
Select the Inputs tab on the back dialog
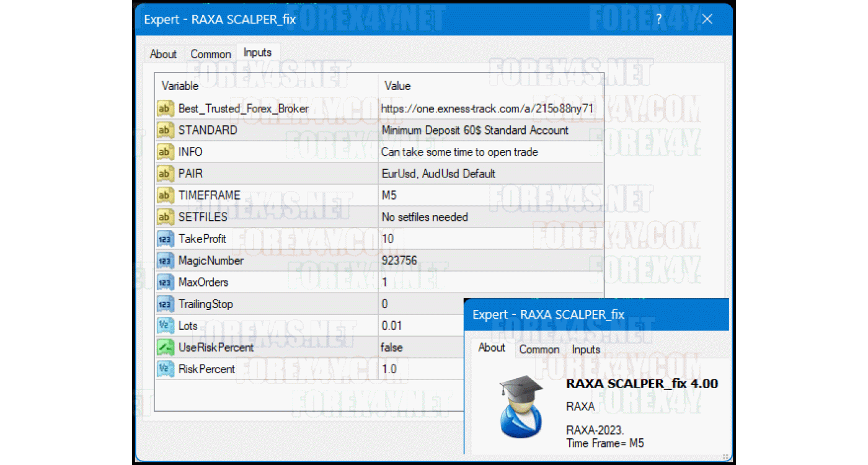click(x=258, y=53)
